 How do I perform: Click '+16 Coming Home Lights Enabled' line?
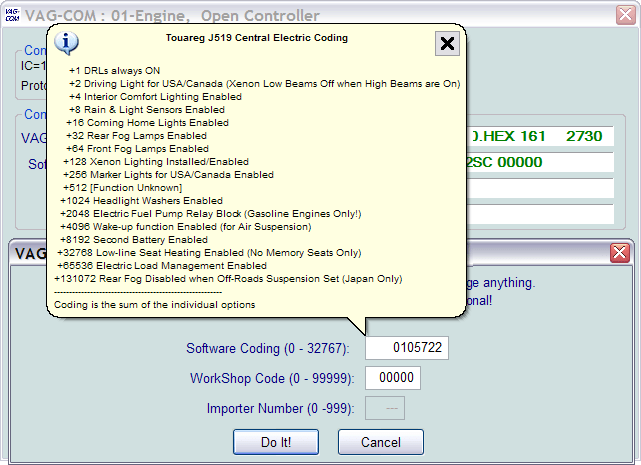(147, 123)
